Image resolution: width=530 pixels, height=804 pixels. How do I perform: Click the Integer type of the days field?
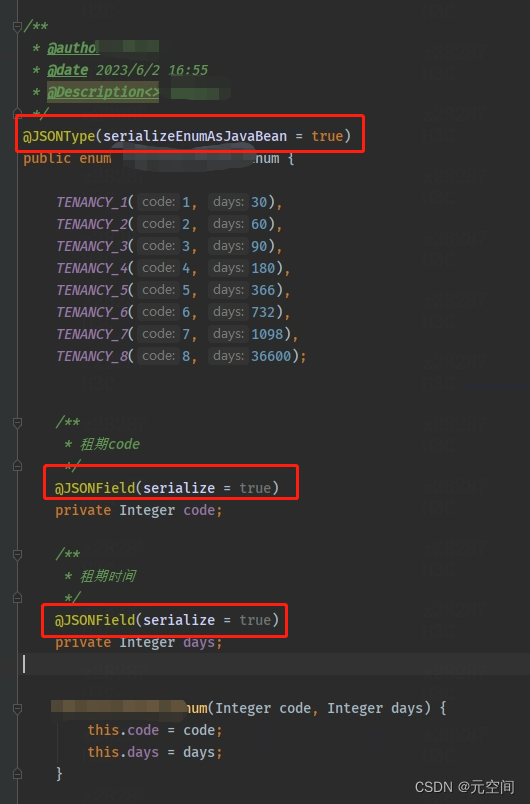(x=147, y=642)
